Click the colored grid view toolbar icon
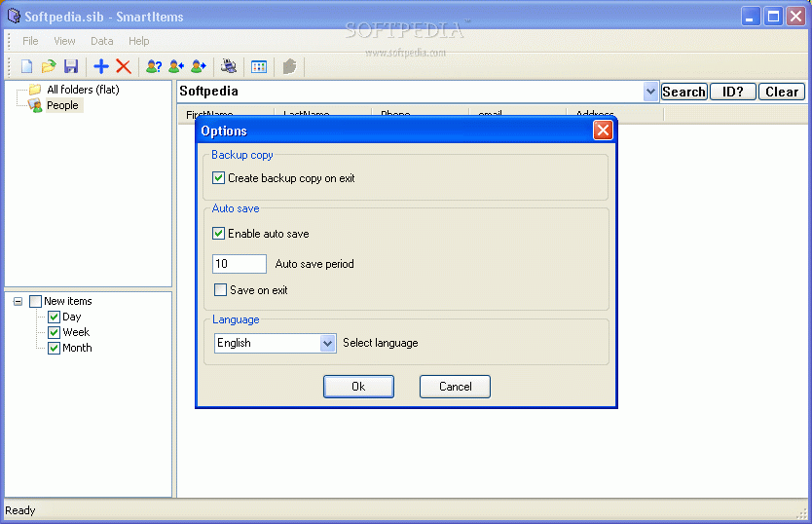Image resolution: width=812 pixels, height=524 pixels. (258, 67)
